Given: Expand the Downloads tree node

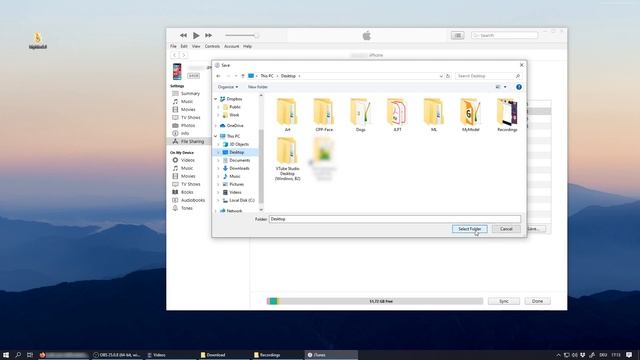Looking at the screenshot, I should click(219, 168).
